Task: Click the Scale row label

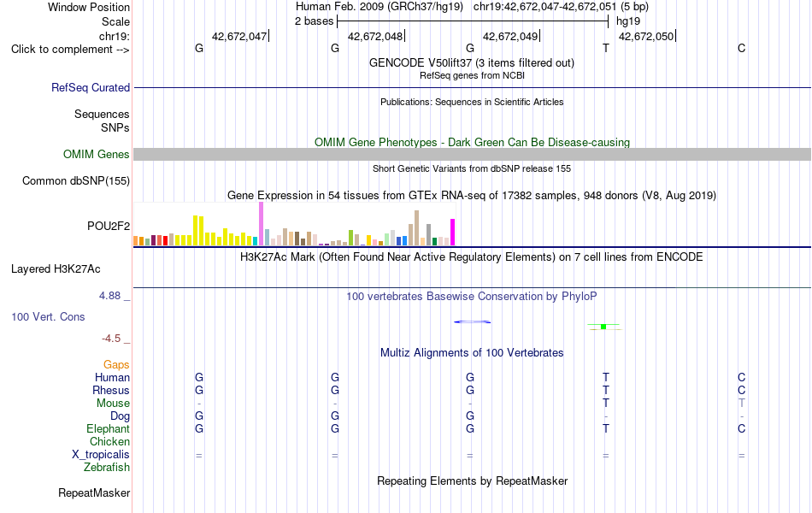Action: pyautogui.click(x=115, y=21)
